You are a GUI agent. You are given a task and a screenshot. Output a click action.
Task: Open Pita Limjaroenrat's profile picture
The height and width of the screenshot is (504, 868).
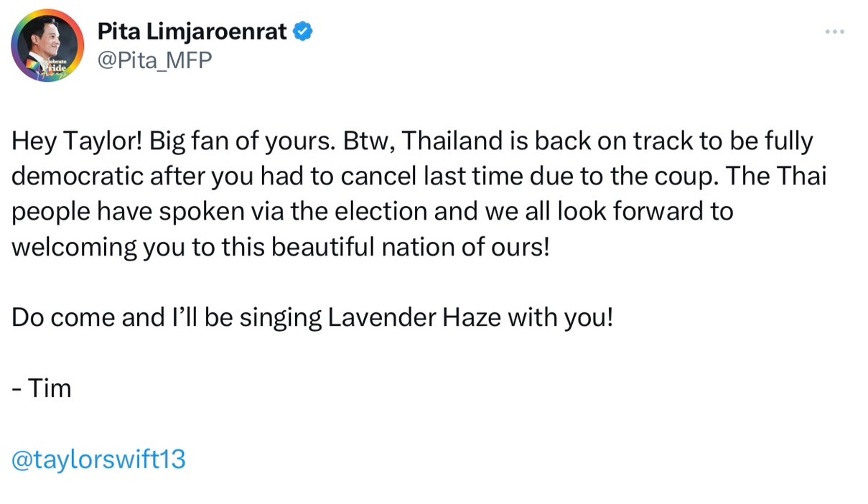47,45
